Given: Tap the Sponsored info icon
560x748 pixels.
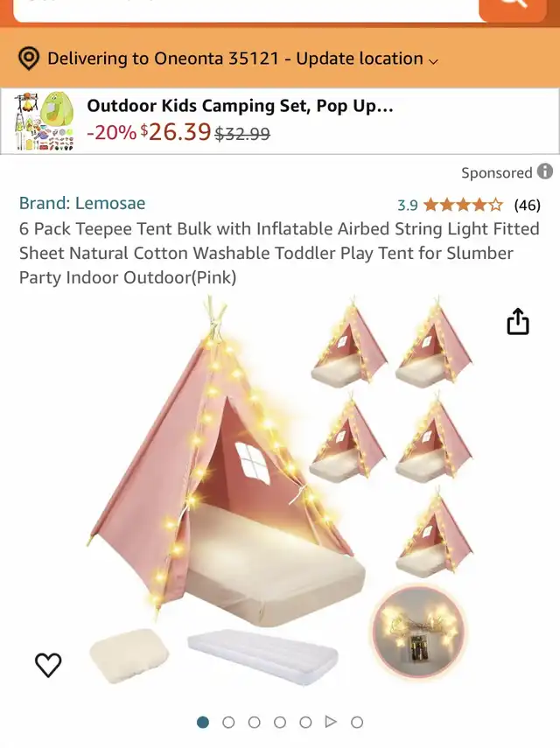Looking at the screenshot, I should [545, 171].
